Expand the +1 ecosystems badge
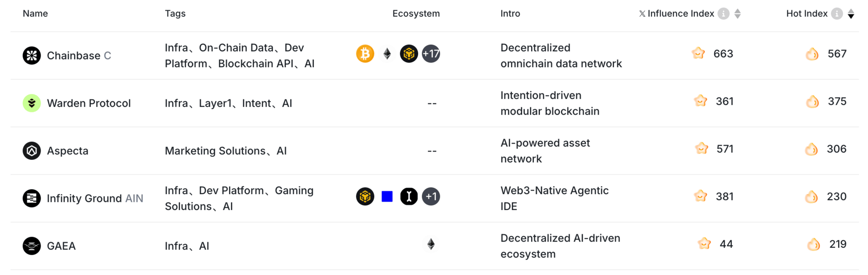Image resolution: width=868 pixels, height=275 pixels. pyautogui.click(x=431, y=196)
